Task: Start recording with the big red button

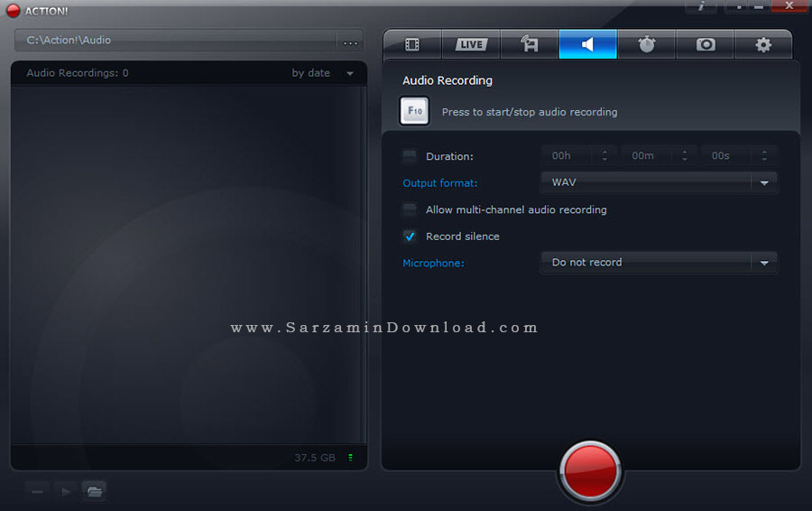Action: pyautogui.click(x=590, y=471)
